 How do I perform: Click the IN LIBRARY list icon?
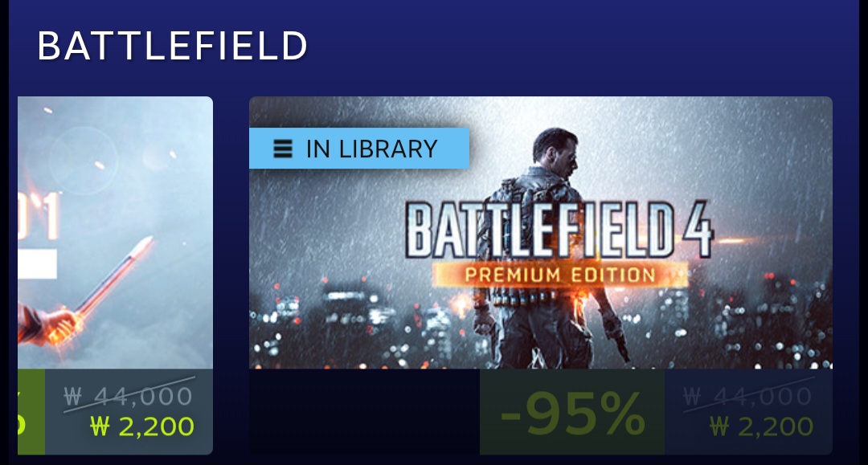282,149
